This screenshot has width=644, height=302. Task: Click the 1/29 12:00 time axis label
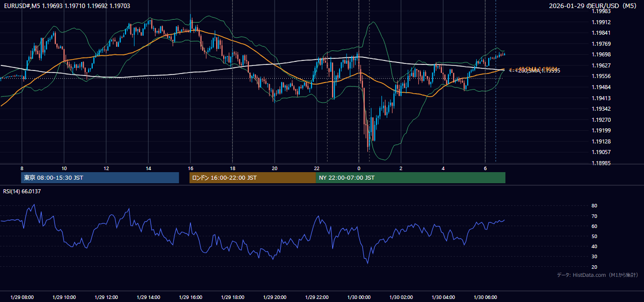tap(106, 297)
